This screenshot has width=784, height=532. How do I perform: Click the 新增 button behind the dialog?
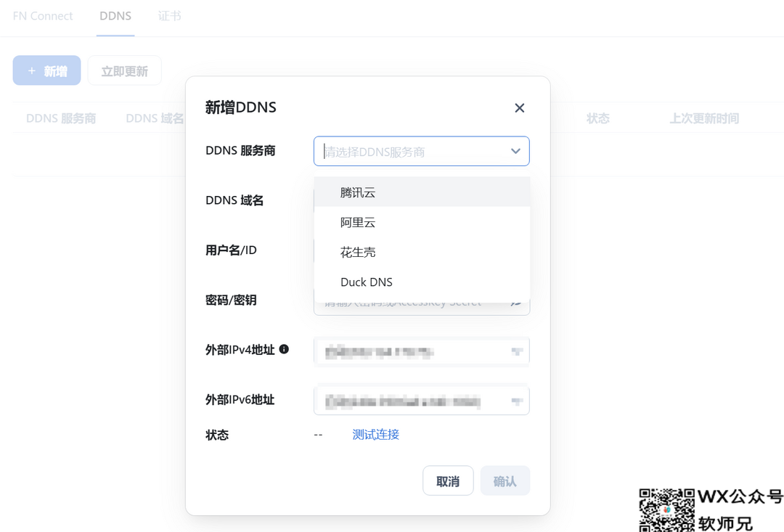pyautogui.click(x=47, y=70)
